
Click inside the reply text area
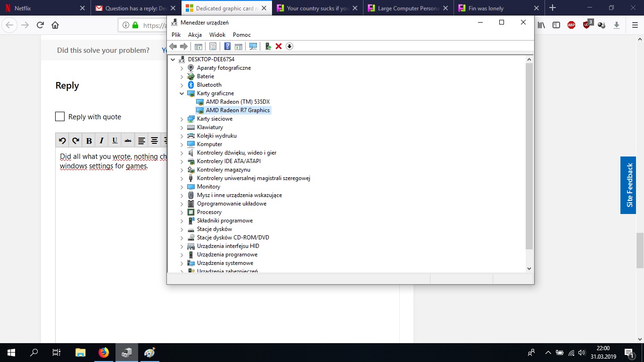click(227, 245)
